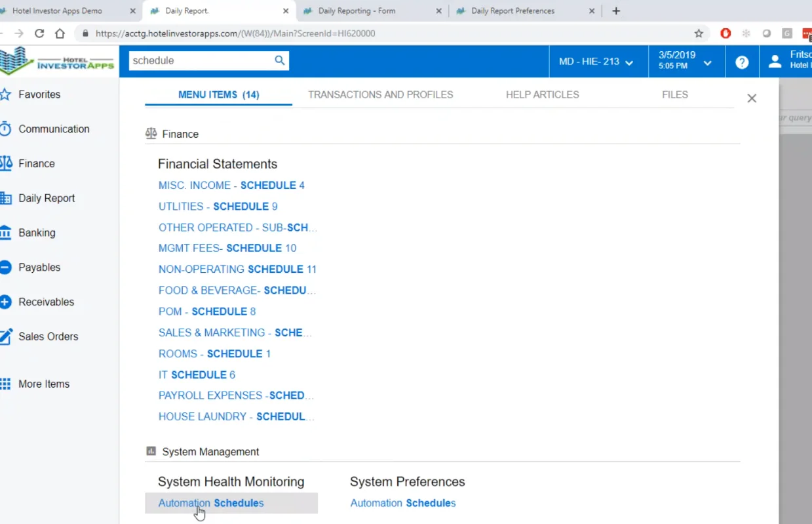812x524 pixels.
Task: Open MISC. INCOME - SCHEDULE 4 link
Action: pyautogui.click(x=231, y=186)
